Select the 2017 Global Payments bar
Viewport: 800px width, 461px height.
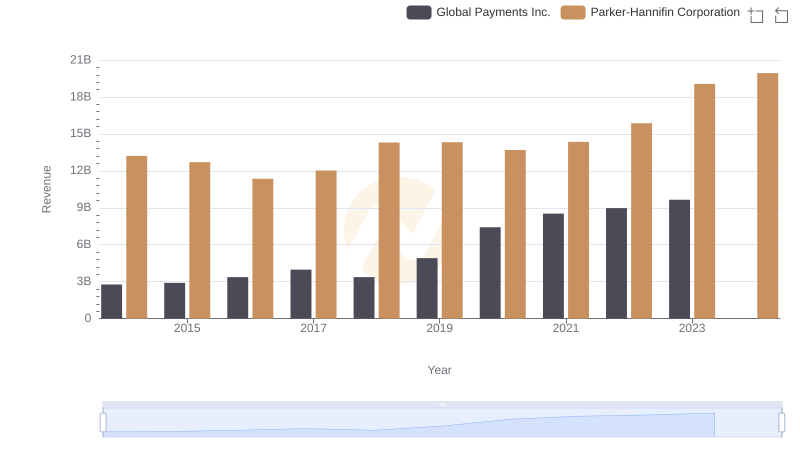pos(301,294)
